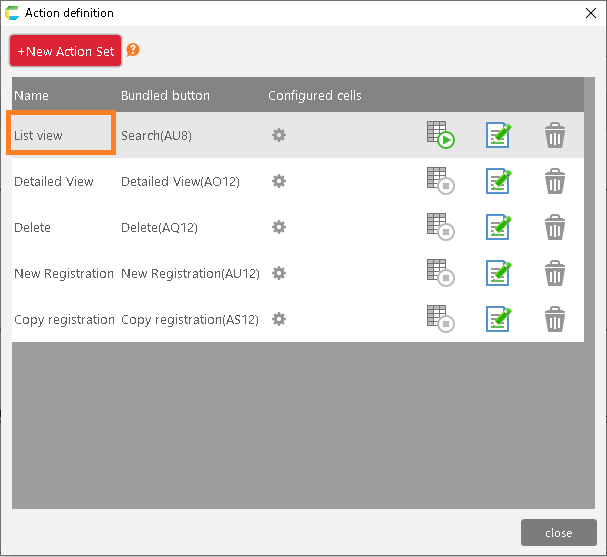The height and width of the screenshot is (557, 607).
Task: Click configured cells gear for List view
Action: tap(279, 135)
